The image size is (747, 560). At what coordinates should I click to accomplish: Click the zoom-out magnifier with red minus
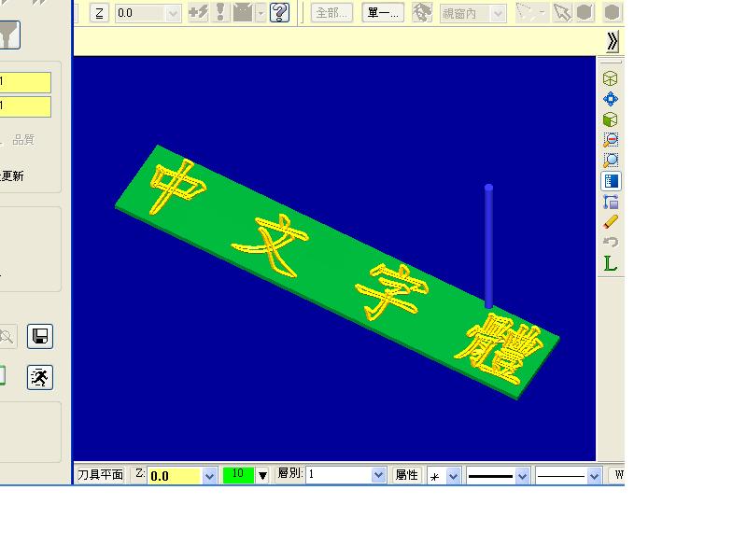pos(611,140)
